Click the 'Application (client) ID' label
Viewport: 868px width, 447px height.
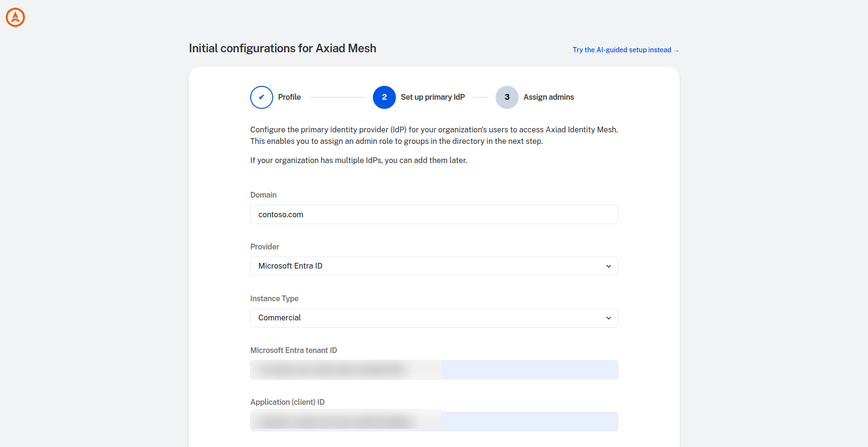click(287, 402)
